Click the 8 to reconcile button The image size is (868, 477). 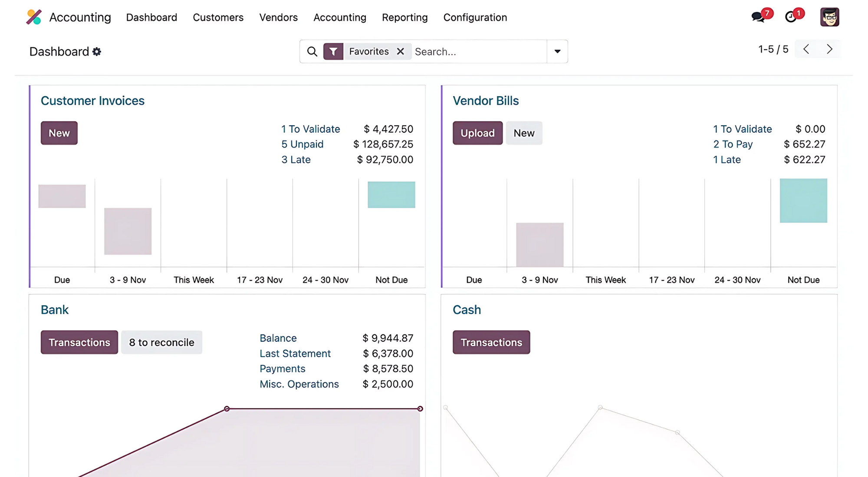pos(161,343)
